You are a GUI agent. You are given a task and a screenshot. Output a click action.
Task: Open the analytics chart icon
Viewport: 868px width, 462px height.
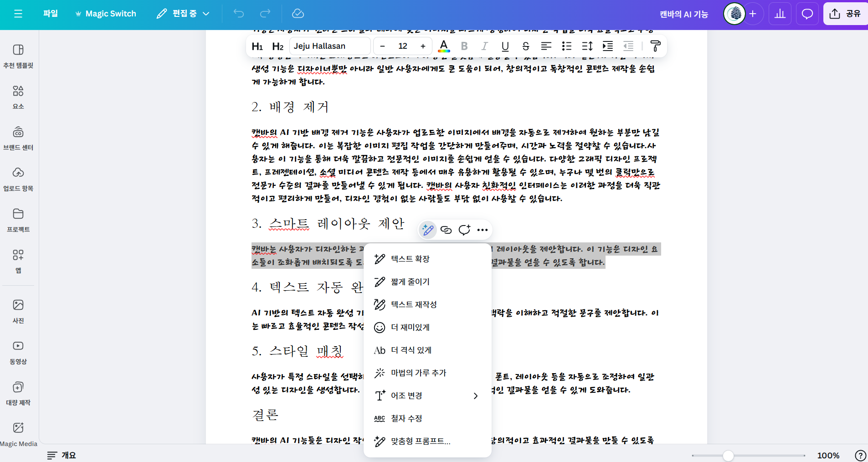(x=780, y=14)
